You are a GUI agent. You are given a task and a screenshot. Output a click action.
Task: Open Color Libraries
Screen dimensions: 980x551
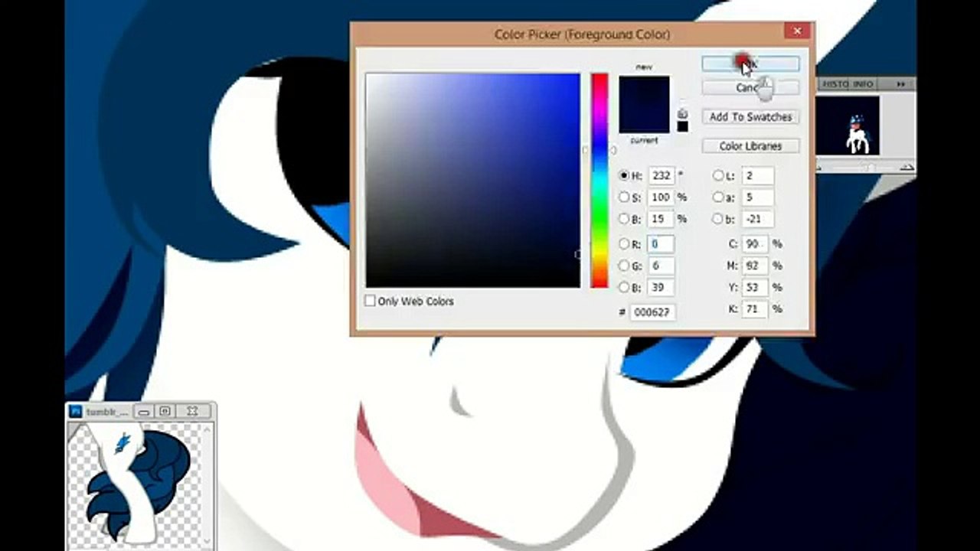tap(750, 146)
